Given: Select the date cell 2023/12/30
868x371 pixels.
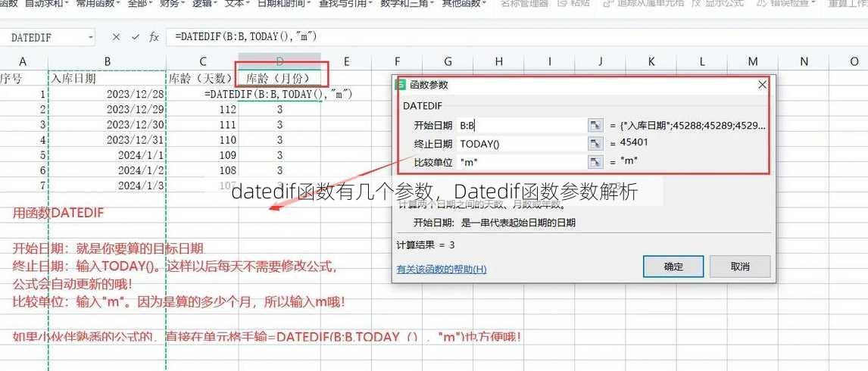Looking at the screenshot, I should (108, 124).
